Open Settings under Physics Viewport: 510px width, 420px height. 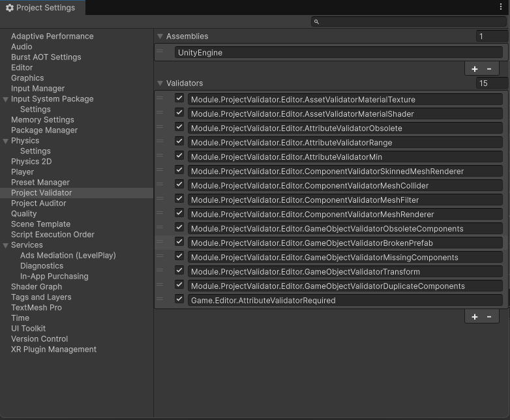tap(35, 151)
